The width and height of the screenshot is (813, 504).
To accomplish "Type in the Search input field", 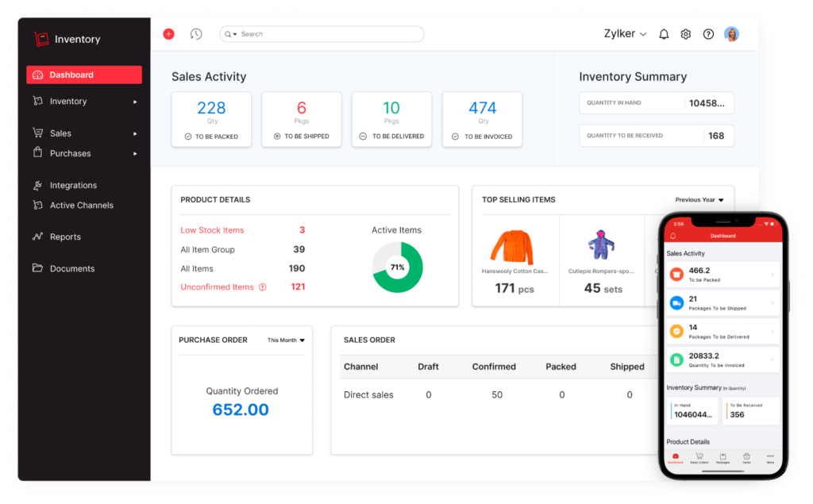I will (329, 34).
